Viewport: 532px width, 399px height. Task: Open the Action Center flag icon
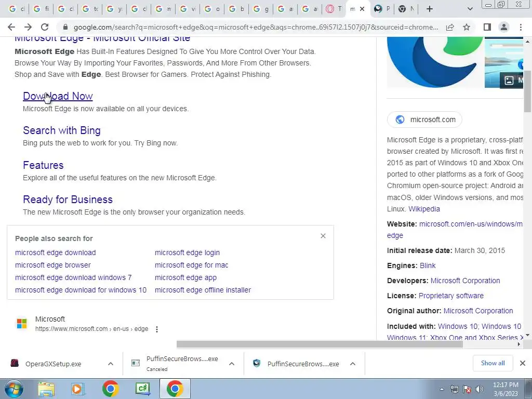[467, 389]
